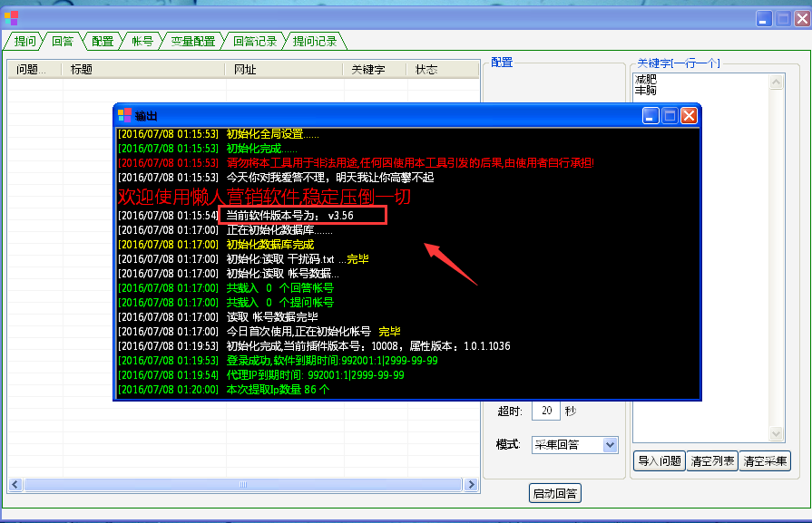
Task: Click the line 今日首次使用,正在初始化帐号
Action: [259, 332]
